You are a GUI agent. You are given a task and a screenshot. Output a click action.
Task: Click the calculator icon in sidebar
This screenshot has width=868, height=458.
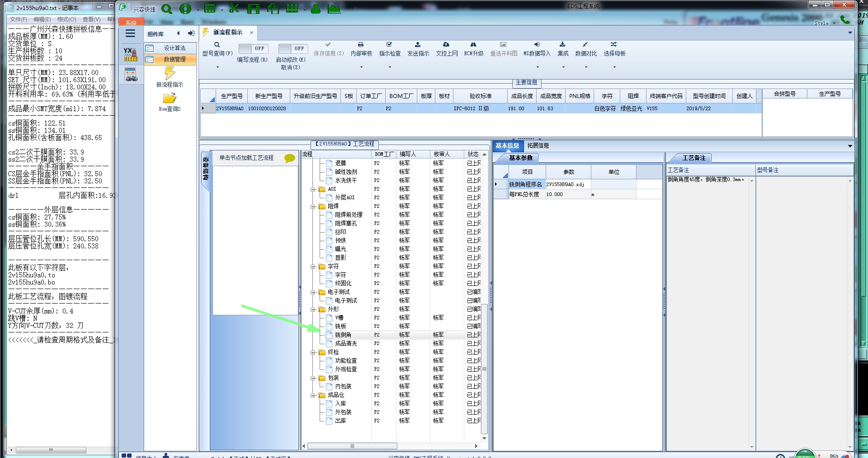click(131, 74)
